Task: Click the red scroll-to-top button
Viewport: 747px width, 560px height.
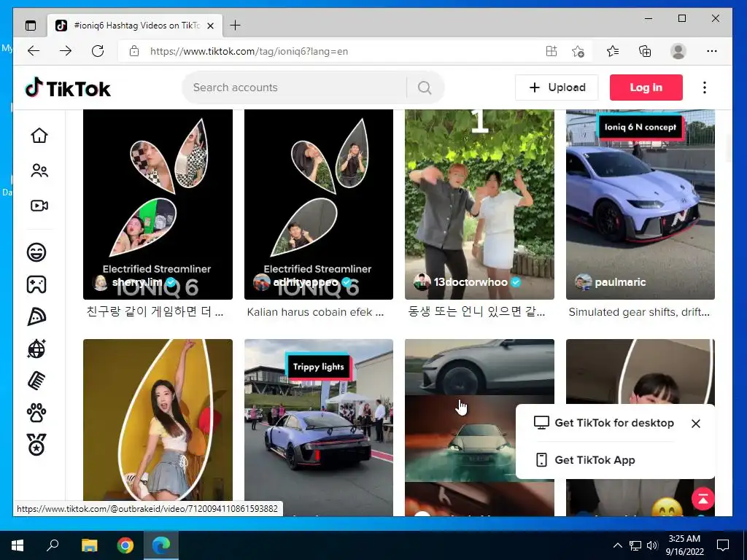Action: click(703, 499)
